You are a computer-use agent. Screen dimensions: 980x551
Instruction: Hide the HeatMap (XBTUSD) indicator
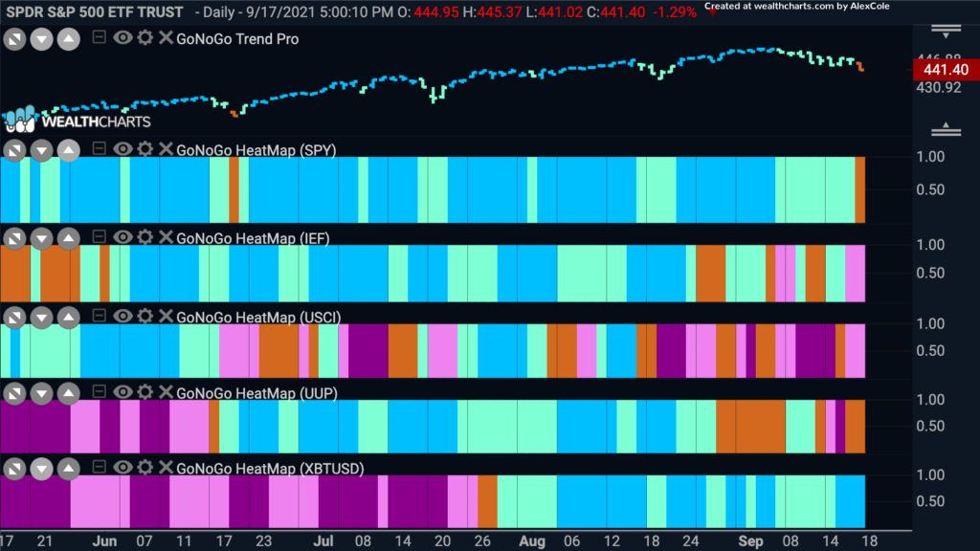click(x=122, y=467)
